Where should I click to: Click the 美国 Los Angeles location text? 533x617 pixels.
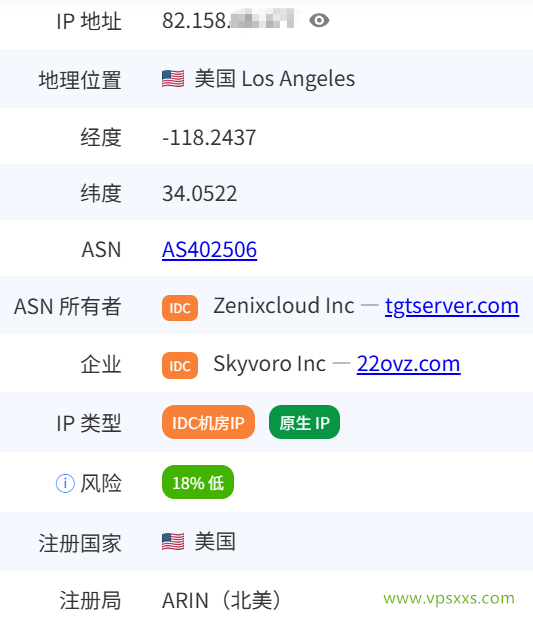(x=275, y=79)
